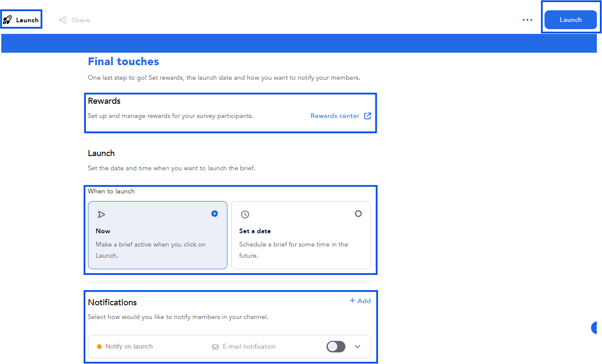The height and width of the screenshot is (364, 602).
Task: Click the Share nodes icon
Action: 63,20
